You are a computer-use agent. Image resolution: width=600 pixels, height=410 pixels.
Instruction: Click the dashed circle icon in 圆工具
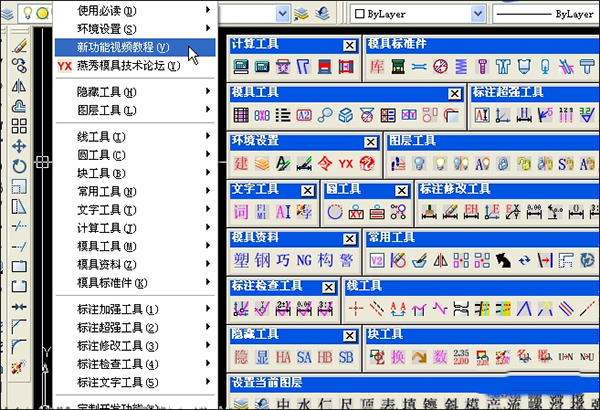(x=335, y=212)
